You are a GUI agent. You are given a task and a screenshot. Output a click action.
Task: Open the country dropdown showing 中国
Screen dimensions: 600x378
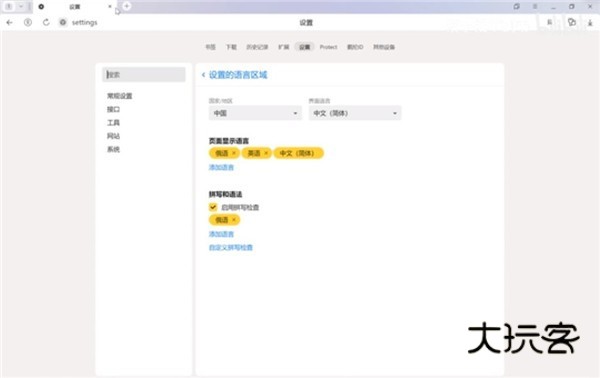tap(255, 113)
